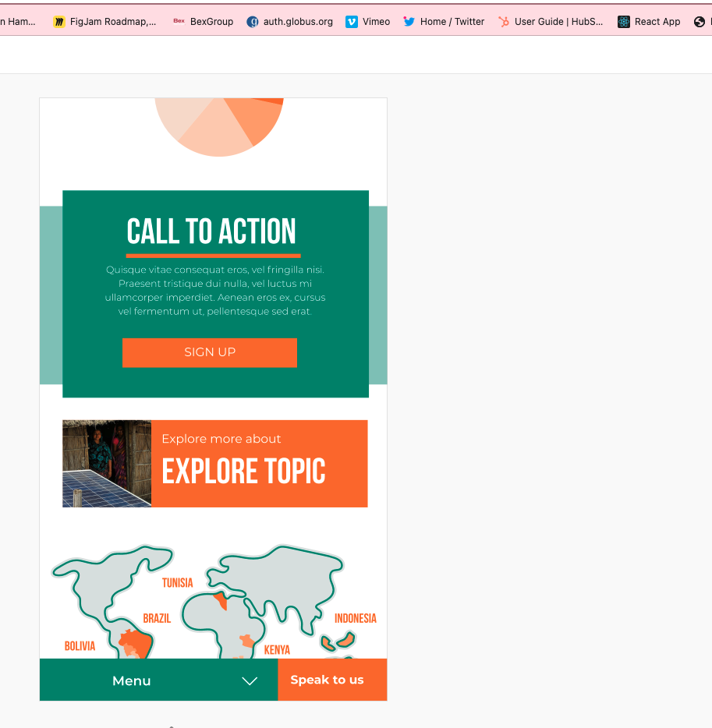This screenshot has width=712, height=728.
Task: Go to Home / Twitter bookmark
Action: (444, 22)
